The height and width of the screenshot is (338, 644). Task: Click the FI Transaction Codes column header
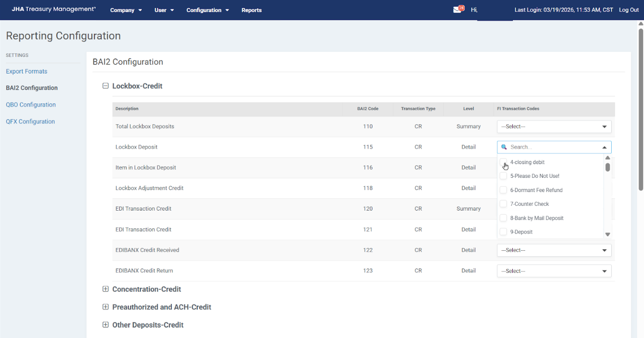518,109
